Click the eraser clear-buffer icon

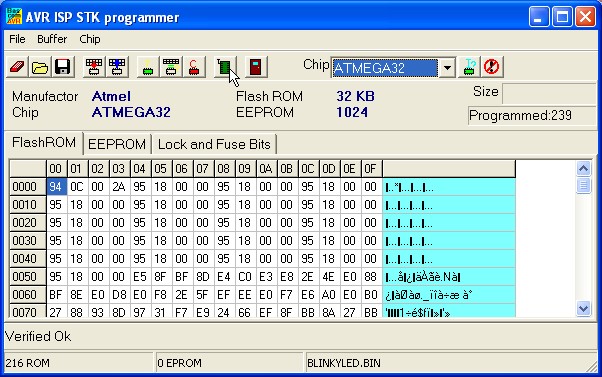[x=17, y=67]
